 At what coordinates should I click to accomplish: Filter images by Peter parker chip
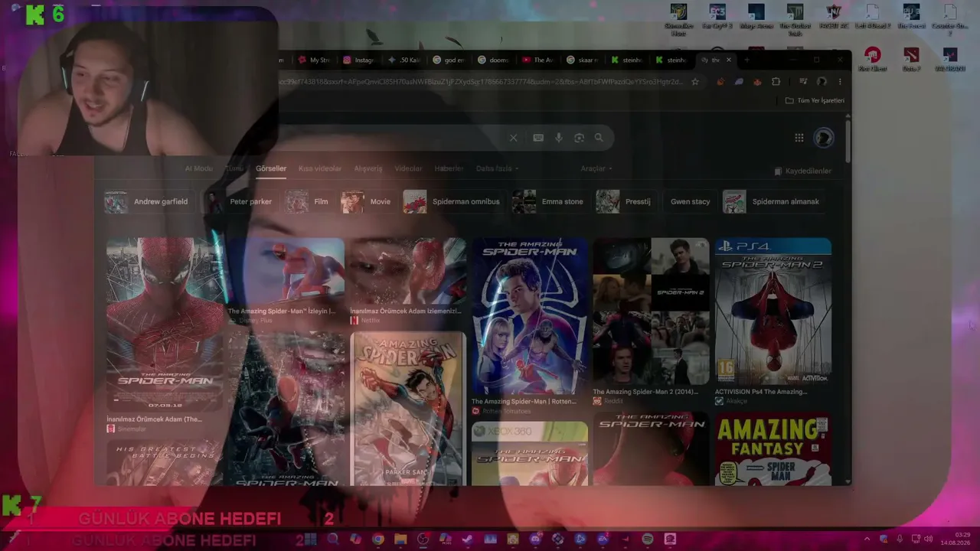coord(241,201)
